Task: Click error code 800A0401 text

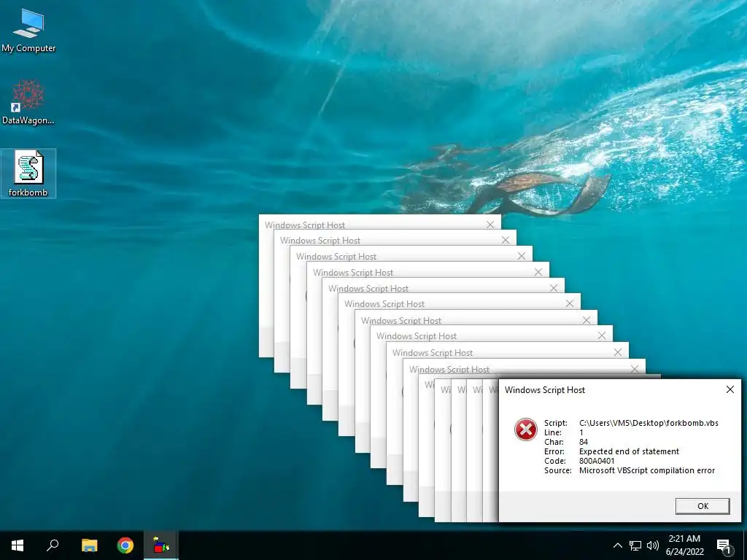Action: [x=597, y=461]
